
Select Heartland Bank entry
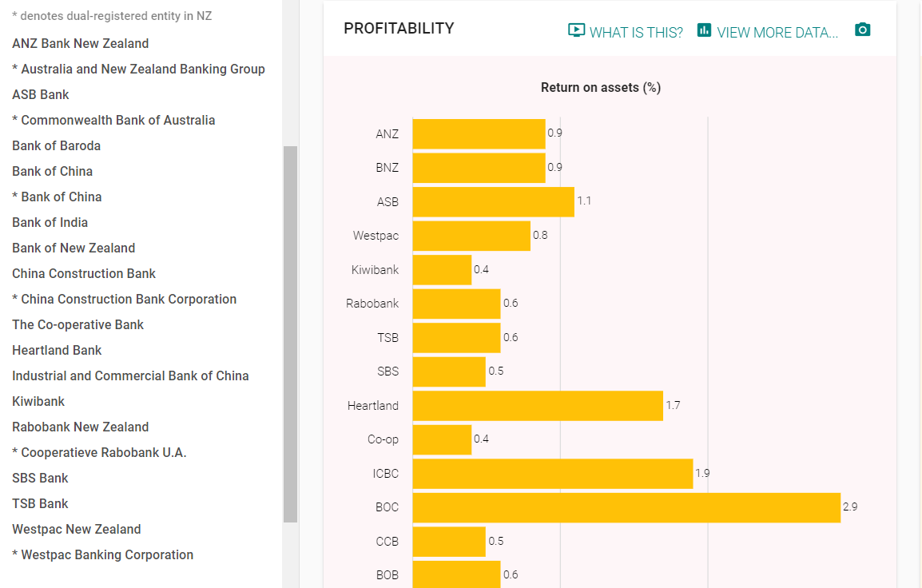[x=57, y=351]
